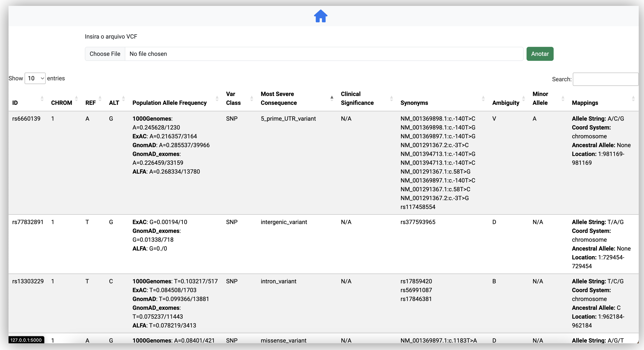Screen dimensions: 644x350
Task: Open the Show entries count dropdown
Action: coord(35,78)
